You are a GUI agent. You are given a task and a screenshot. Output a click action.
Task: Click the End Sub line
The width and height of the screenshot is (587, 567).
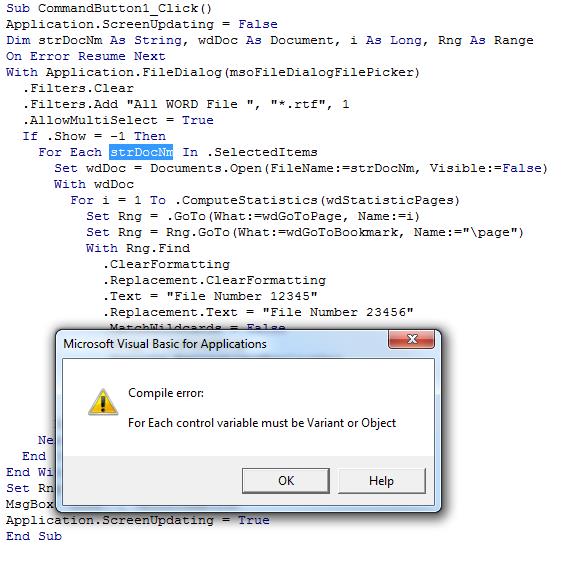tap(34, 536)
